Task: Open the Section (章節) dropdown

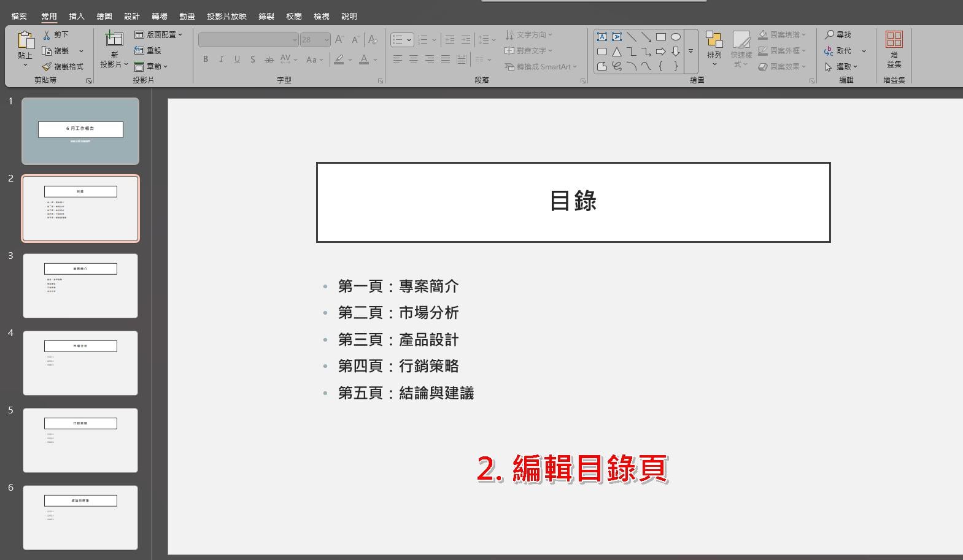Action: pyautogui.click(x=151, y=66)
